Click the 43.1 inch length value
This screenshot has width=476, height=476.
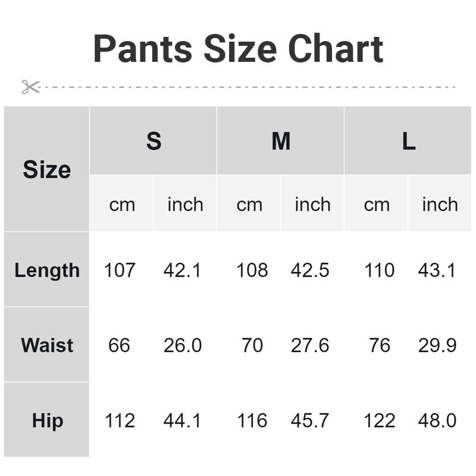pos(437,270)
